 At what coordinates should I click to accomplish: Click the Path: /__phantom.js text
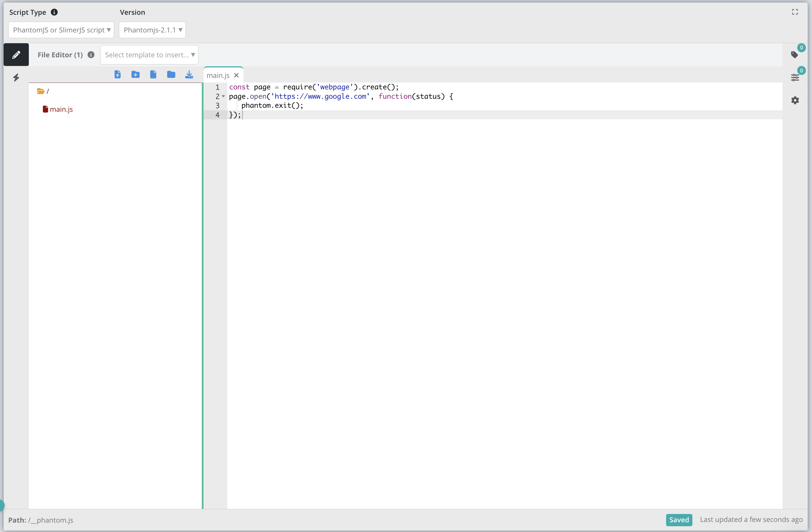click(41, 520)
